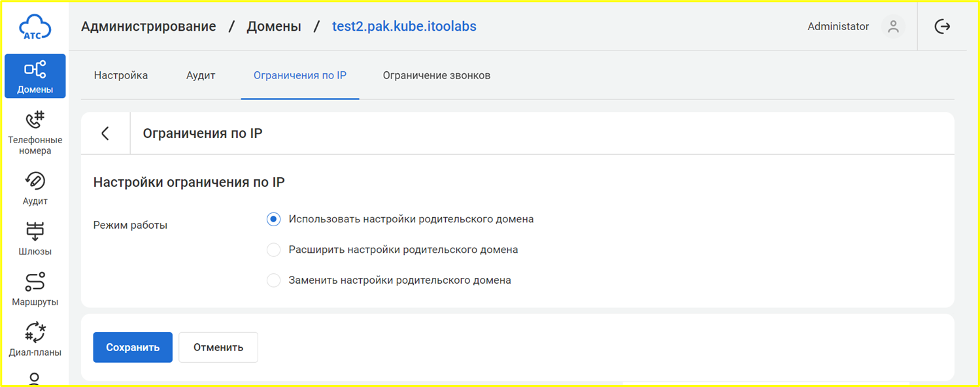Switch to the Аудит tab
This screenshot has width=980, height=387.
point(201,75)
